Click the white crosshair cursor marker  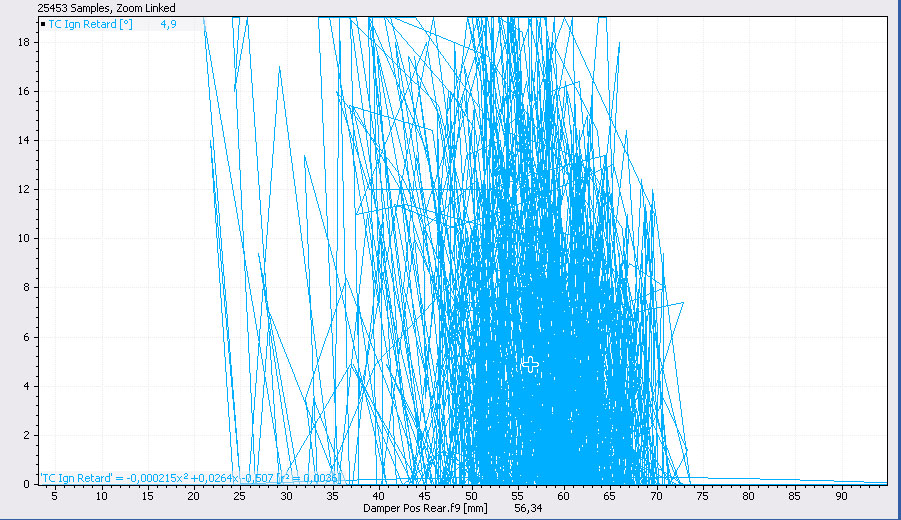click(x=530, y=364)
